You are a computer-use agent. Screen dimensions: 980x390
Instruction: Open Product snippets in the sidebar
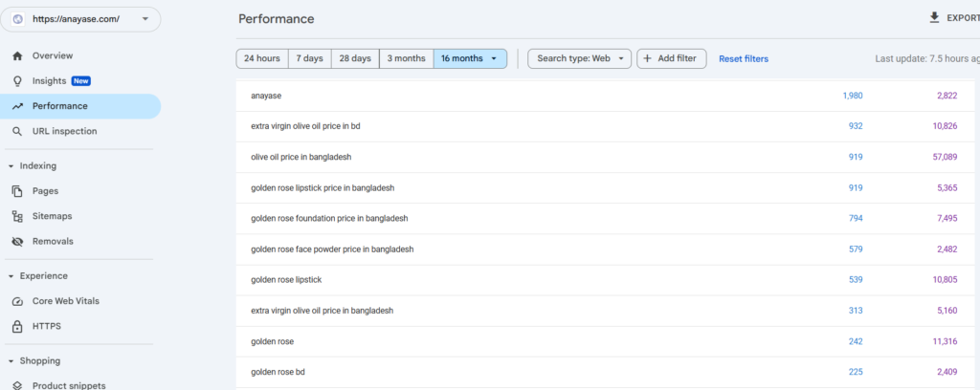(68, 385)
